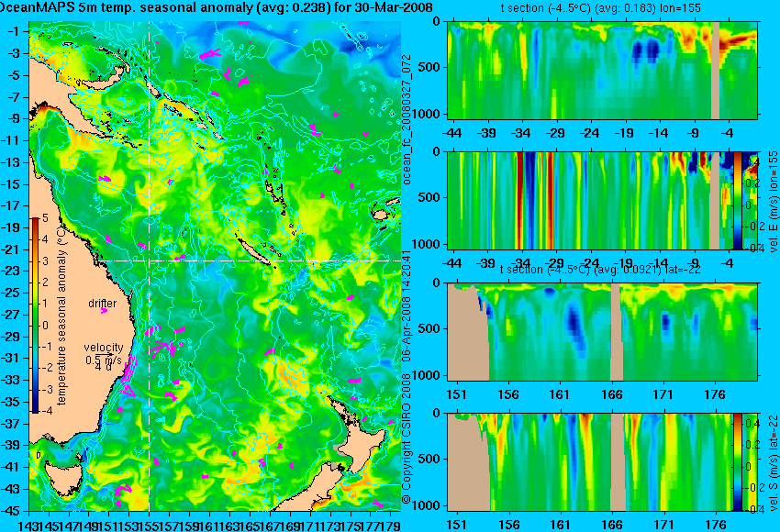Image resolution: width=780 pixels, height=532 pixels.
Task: Click the '500' depth tick of top temperature section
Action: click(x=429, y=67)
